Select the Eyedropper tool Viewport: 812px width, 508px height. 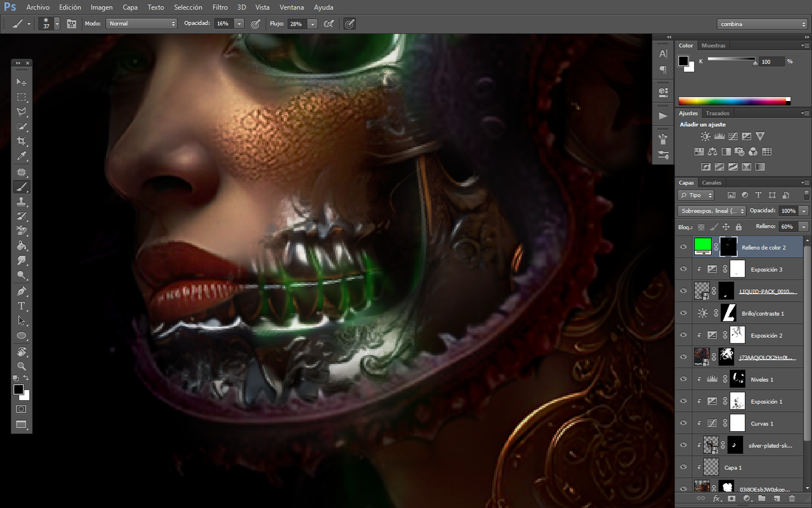pos(22,156)
